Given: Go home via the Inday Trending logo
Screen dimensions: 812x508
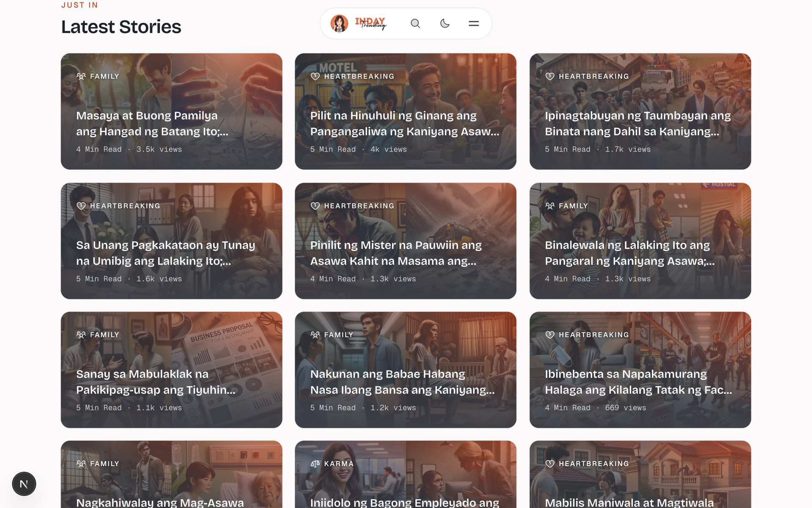Looking at the screenshot, I should coord(371,24).
